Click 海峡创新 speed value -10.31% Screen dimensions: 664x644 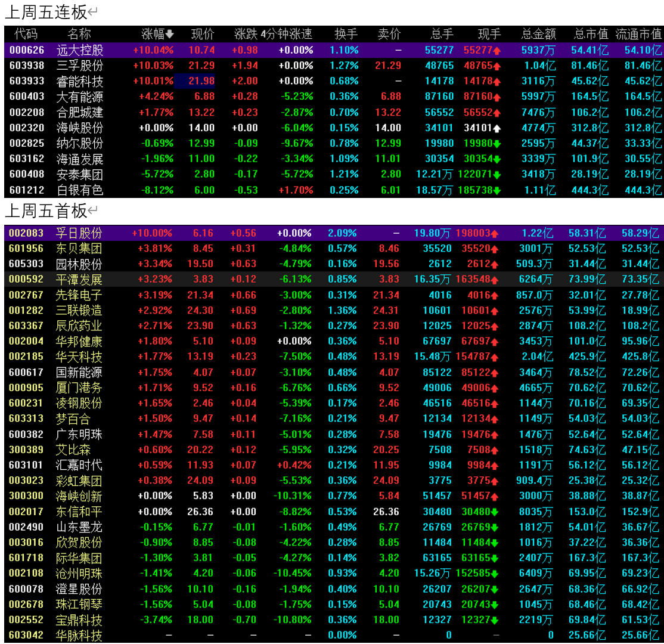click(x=292, y=496)
